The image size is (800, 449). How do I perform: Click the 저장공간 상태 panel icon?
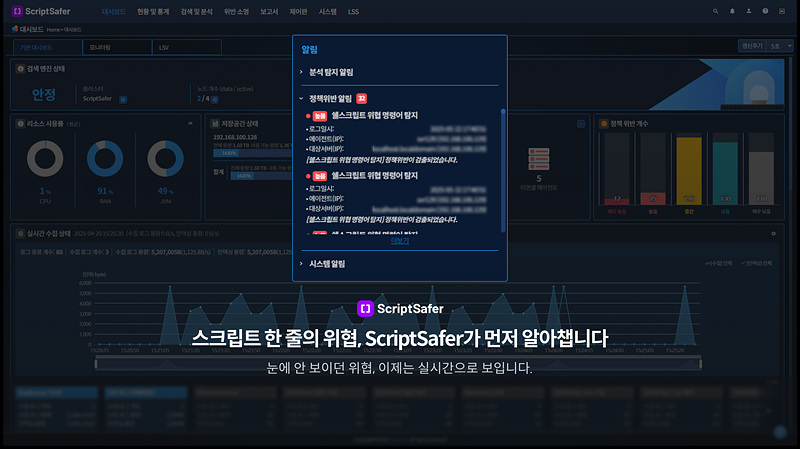(x=215, y=123)
